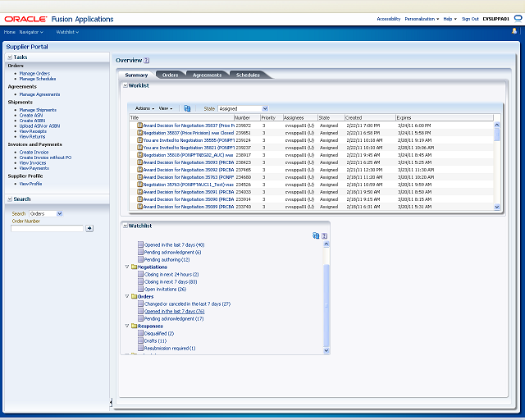The image size is (525, 420).
Task: Click document icon beside Open invitations (26)
Action: (140, 289)
